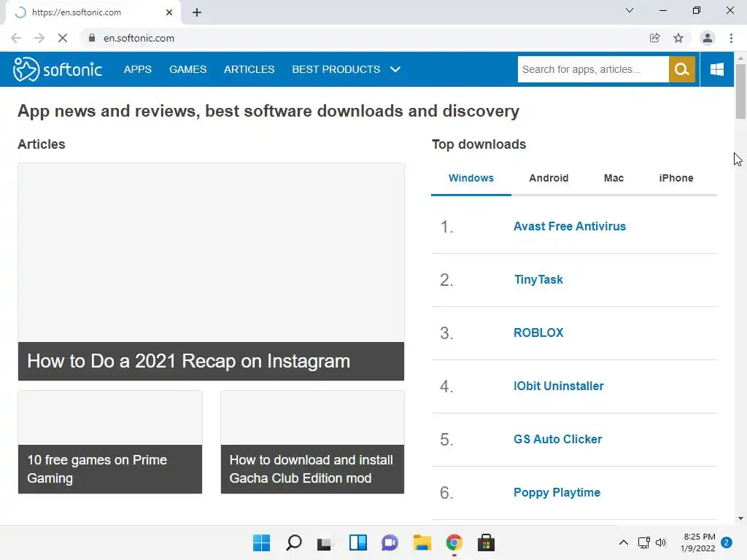Viewport: 747px width, 560px height.
Task: Click the orange search magnifier button
Action: (682, 69)
